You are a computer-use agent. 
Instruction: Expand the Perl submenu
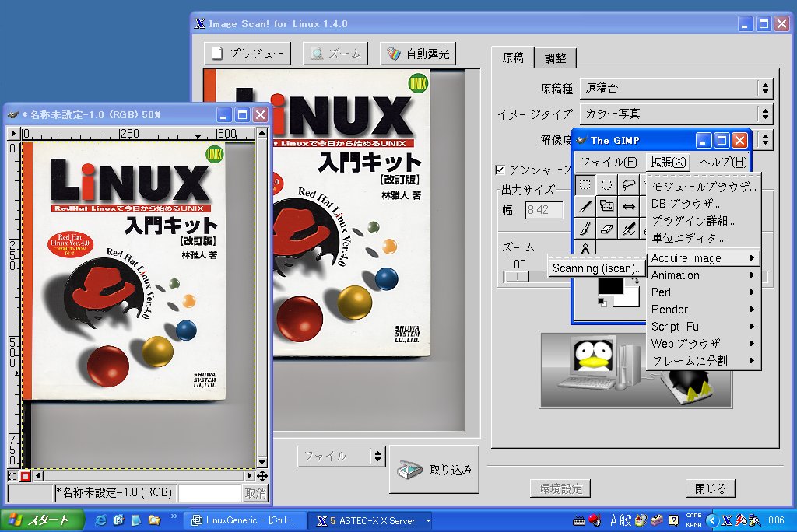(704, 292)
